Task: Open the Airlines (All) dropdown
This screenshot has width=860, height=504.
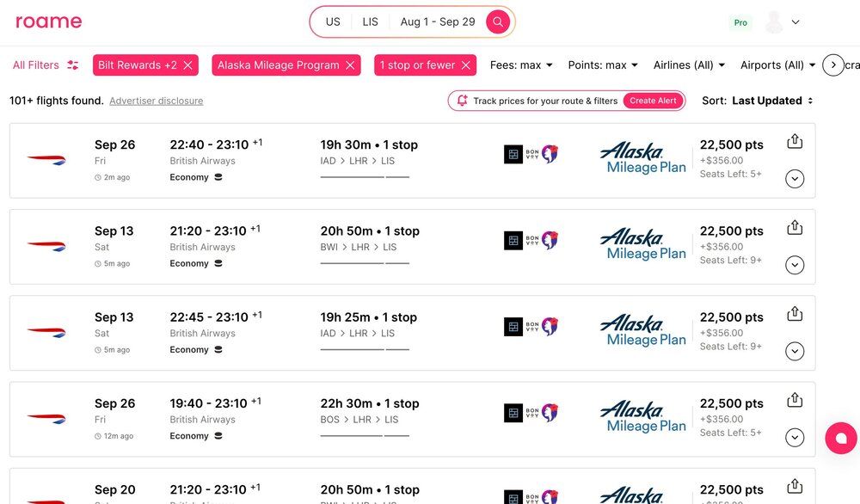Action: [689, 65]
